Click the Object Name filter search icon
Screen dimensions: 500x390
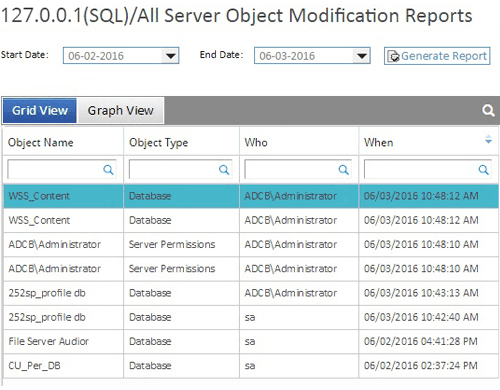108,170
